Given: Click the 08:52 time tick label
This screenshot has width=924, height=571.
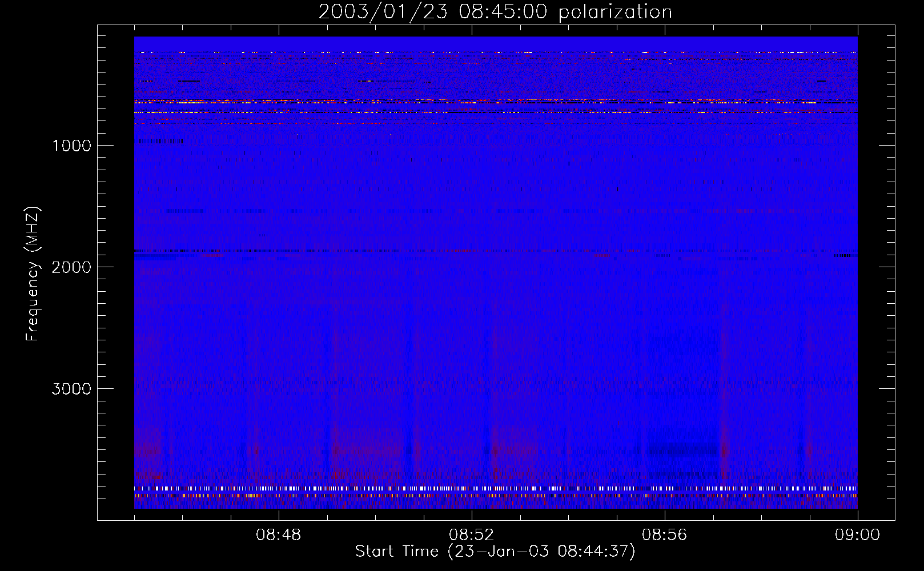Looking at the screenshot, I should 472,536.
